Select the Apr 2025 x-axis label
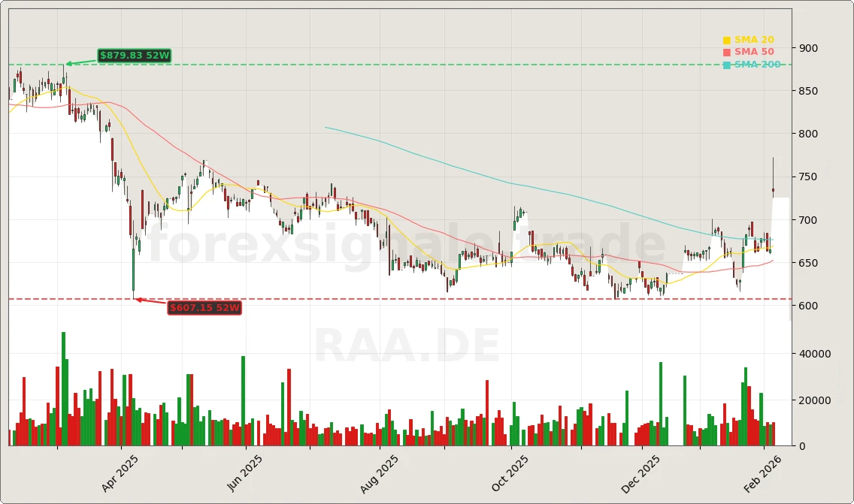The width and height of the screenshot is (854, 504). coord(120,474)
